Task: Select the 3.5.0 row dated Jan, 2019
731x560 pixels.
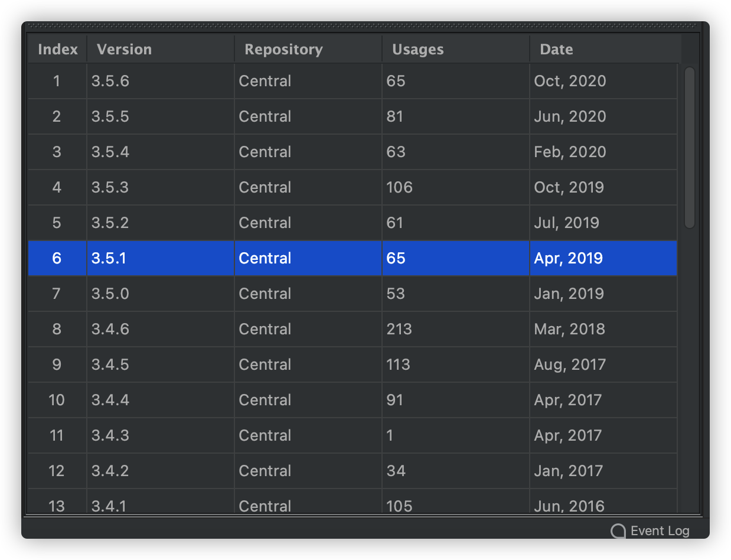Action: click(353, 294)
